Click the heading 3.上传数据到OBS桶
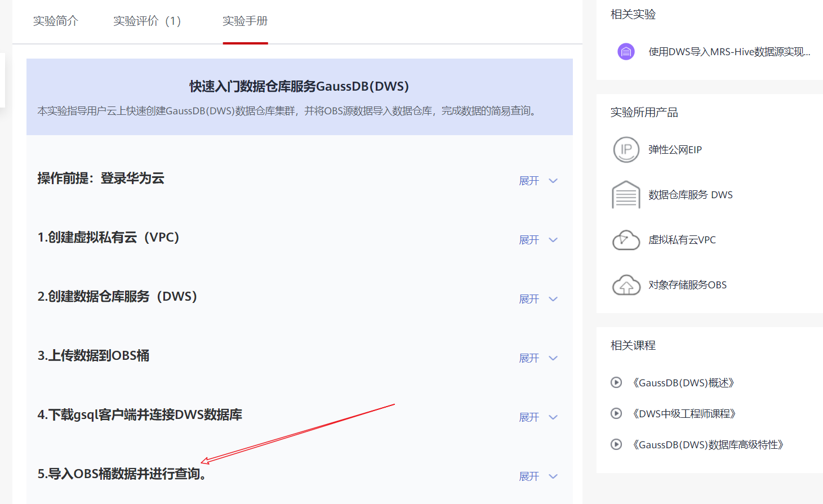Viewport: 823px width, 504px height. click(94, 356)
